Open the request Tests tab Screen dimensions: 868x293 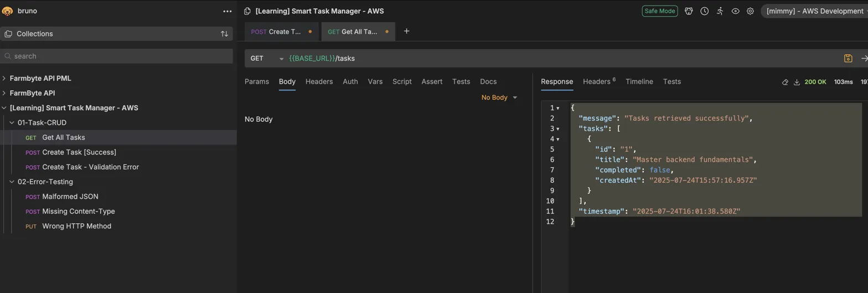pyautogui.click(x=461, y=81)
